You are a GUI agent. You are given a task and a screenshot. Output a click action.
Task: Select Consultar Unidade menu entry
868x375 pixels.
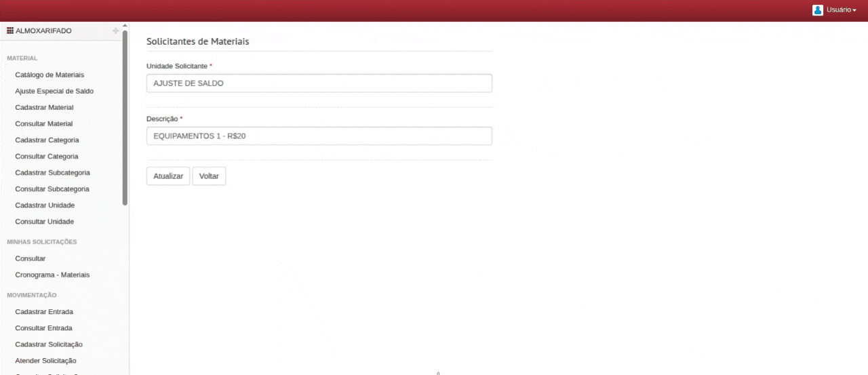(44, 222)
